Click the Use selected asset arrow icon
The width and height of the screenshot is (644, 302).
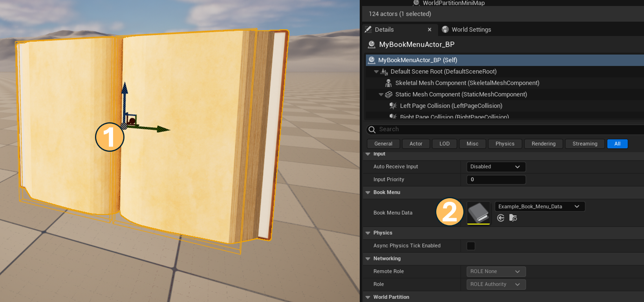coord(501,218)
